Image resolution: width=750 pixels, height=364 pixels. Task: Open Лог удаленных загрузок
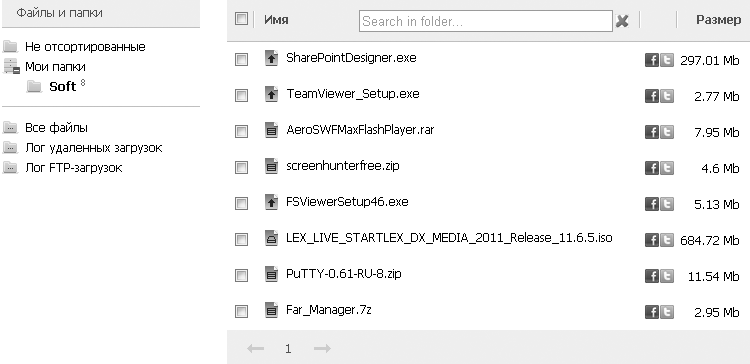point(94,148)
